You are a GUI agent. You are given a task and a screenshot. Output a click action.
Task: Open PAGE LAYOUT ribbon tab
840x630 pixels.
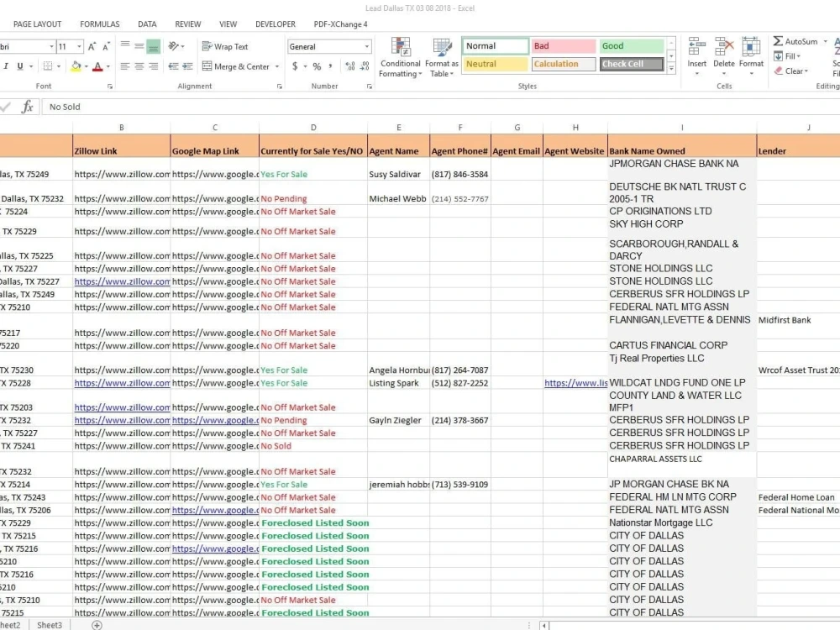(37, 24)
